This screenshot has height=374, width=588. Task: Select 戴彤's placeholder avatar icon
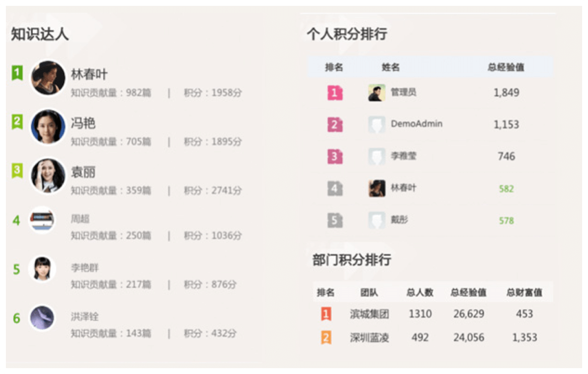tap(377, 220)
